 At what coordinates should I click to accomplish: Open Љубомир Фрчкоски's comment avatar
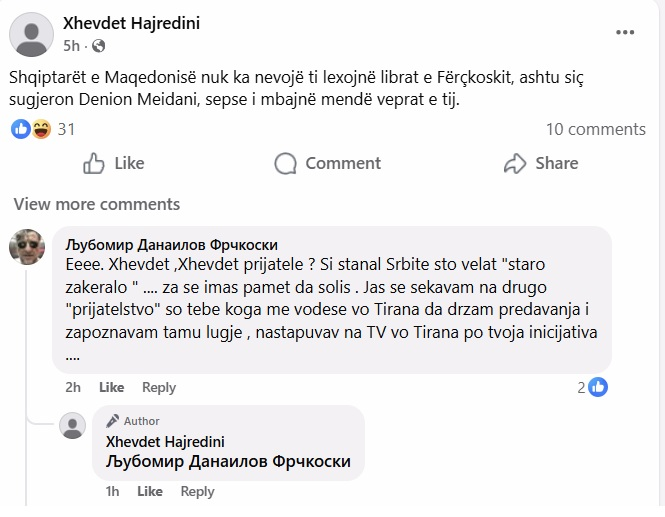(27, 247)
